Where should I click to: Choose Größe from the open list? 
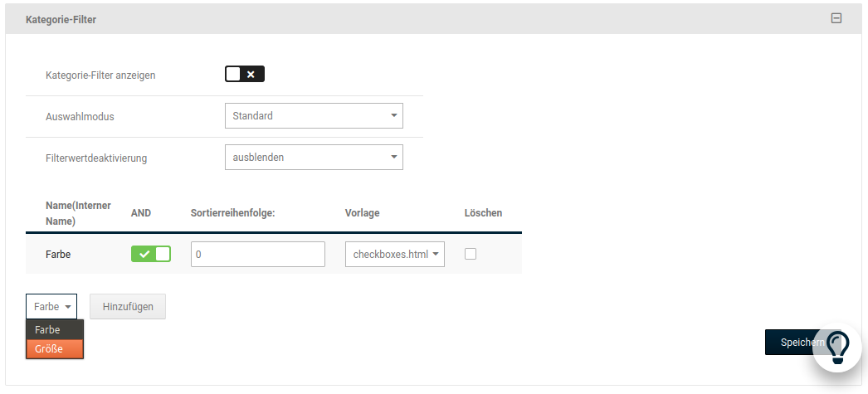coord(50,349)
